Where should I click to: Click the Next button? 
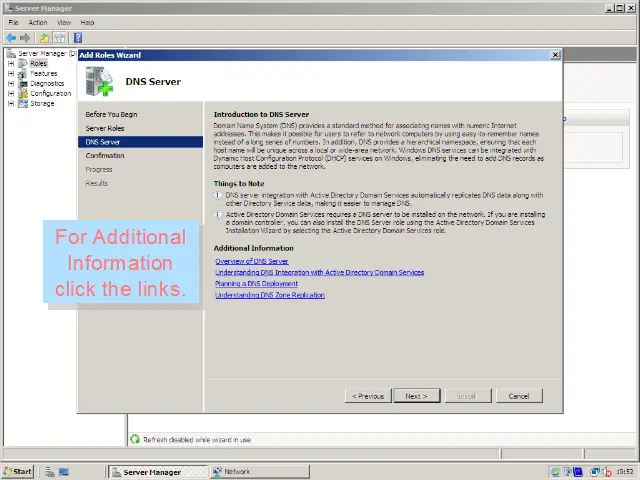(x=417, y=396)
